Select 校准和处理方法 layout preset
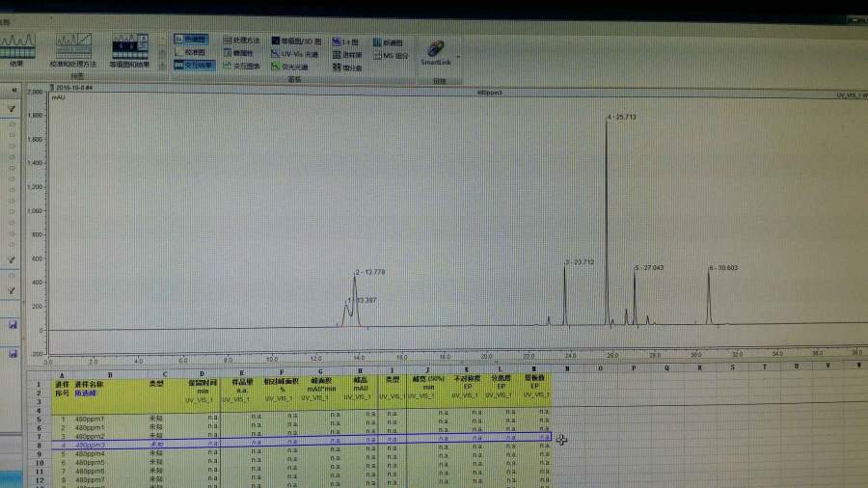The image size is (868, 488). click(73, 50)
